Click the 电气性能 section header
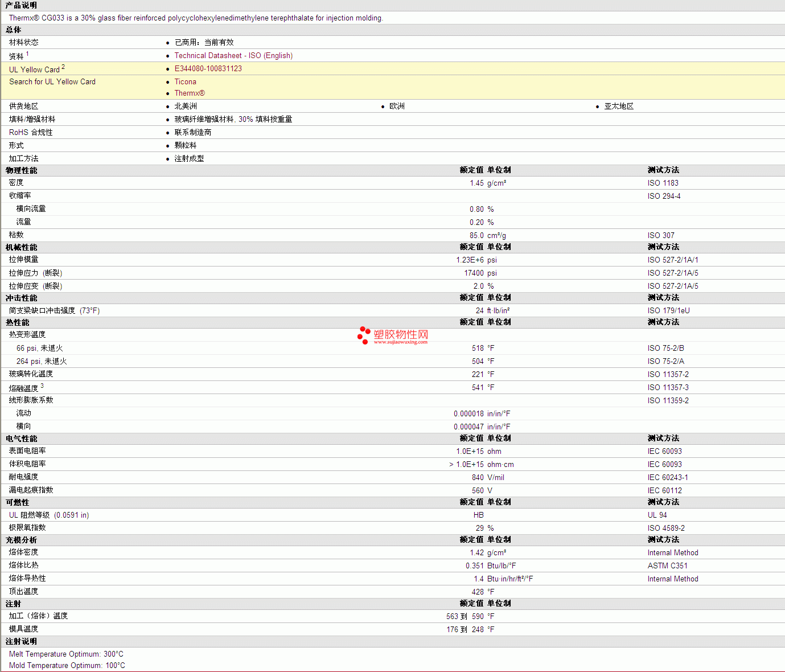 click(22, 439)
